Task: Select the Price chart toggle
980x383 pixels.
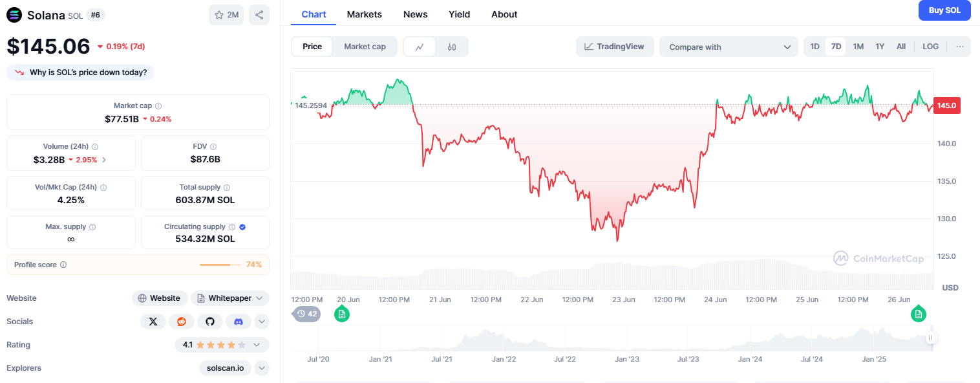Action: coord(312,47)
